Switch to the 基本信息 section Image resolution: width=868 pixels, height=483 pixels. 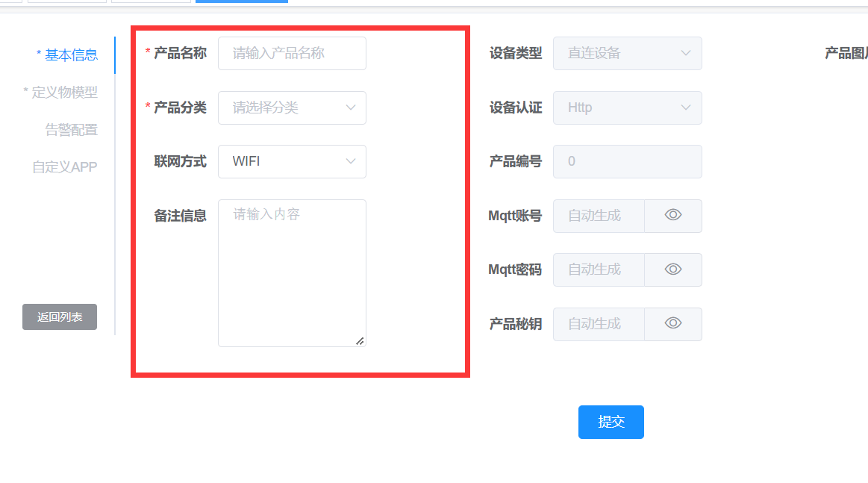71,54
